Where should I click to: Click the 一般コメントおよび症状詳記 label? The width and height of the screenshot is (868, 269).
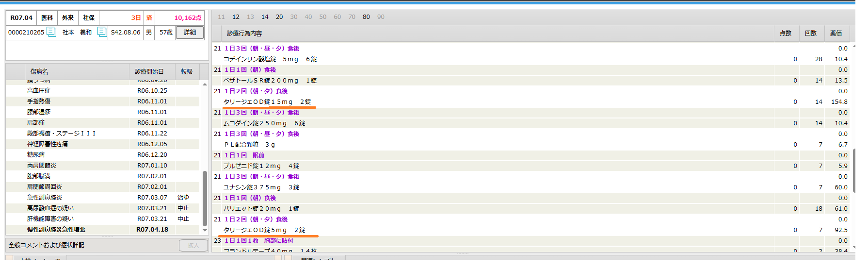pyautogui.click(x=47, y=245)
